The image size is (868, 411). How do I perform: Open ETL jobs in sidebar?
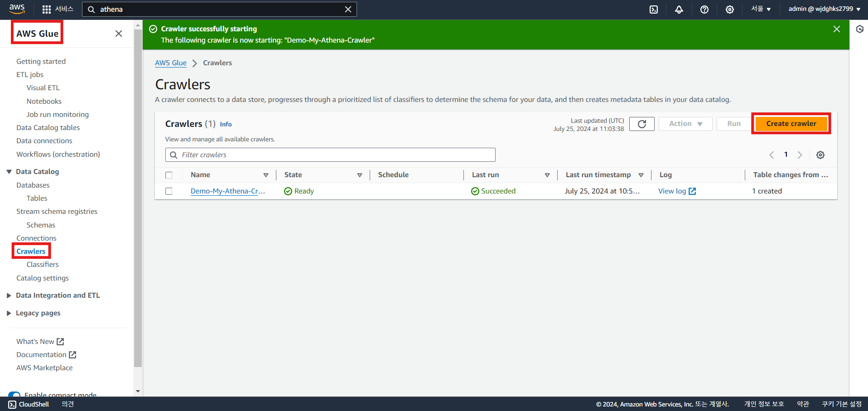(x=30, y=75)
